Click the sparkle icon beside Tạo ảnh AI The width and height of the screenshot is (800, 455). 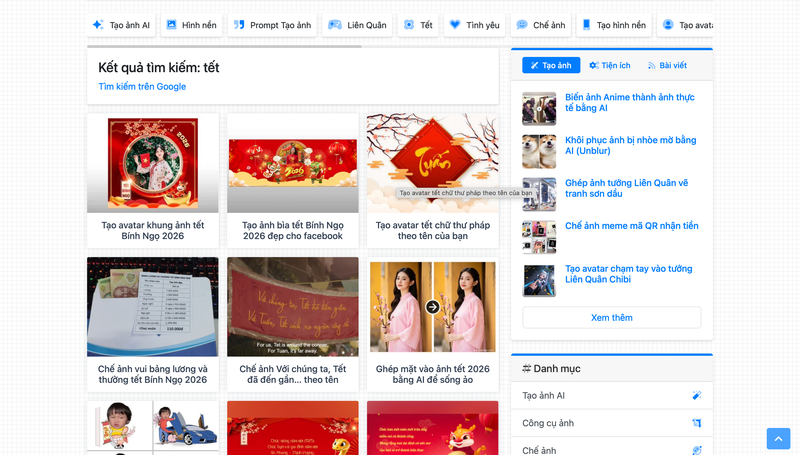click(98, 24)
